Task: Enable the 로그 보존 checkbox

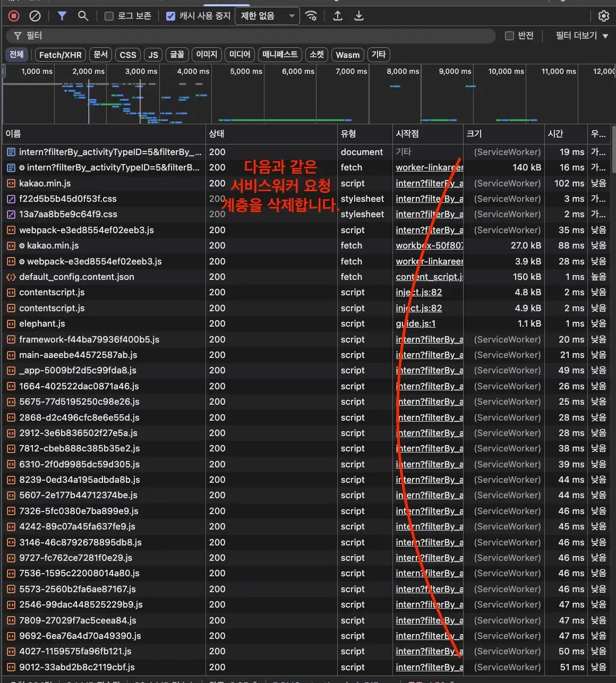Action: tap(109, 16)
